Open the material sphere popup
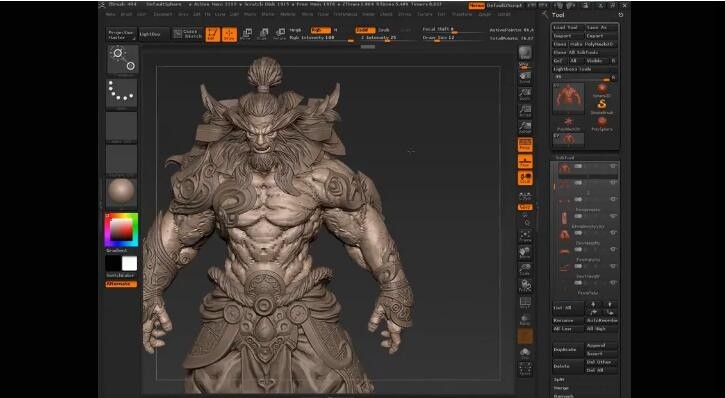The height and width of the screenshot is (398, 725). click(x=122, y=193)
